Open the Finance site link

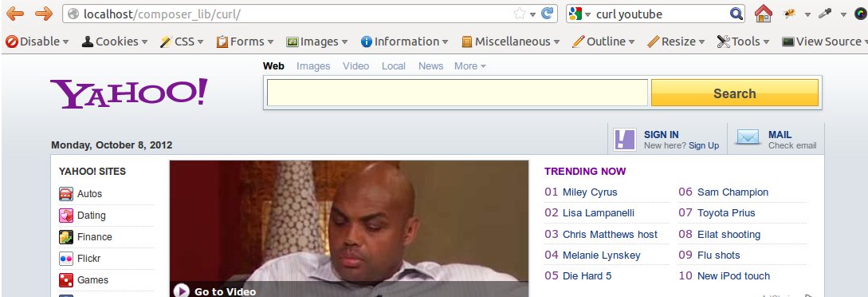point(95,237)
